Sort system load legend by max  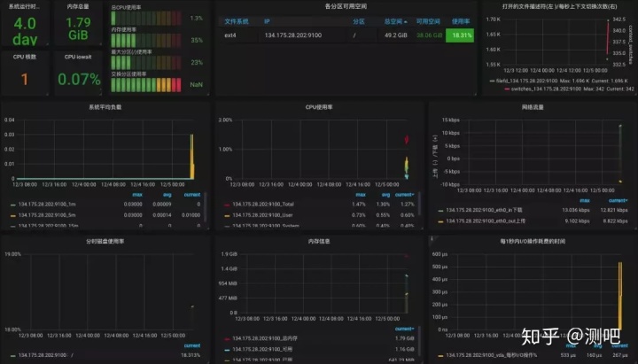point(137,195)
